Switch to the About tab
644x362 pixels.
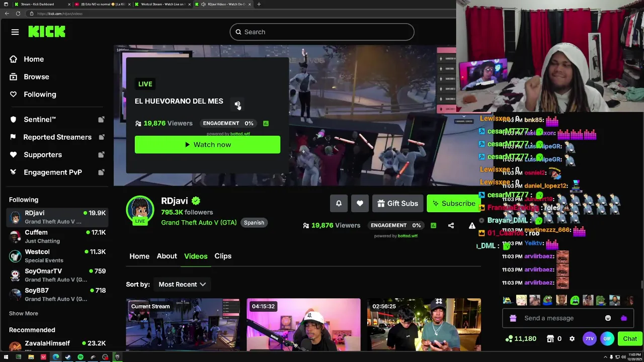pyautogui.click(x=167, y=256)
